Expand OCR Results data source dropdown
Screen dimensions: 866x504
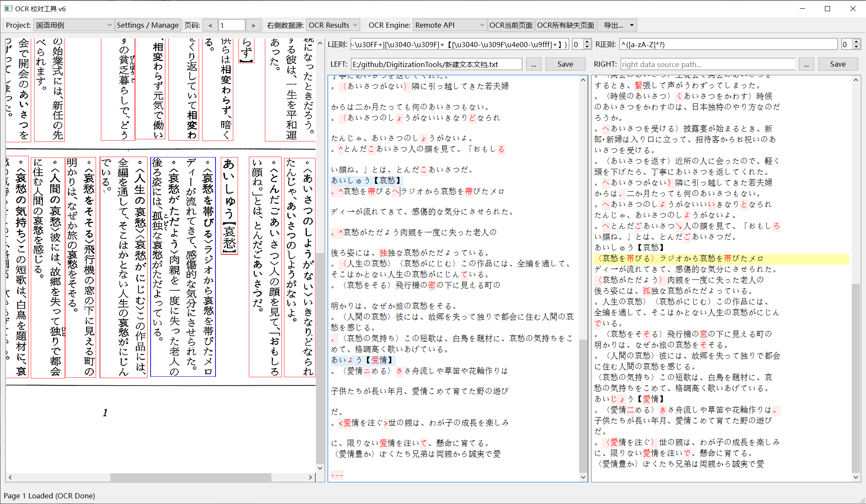click(333, 26)
